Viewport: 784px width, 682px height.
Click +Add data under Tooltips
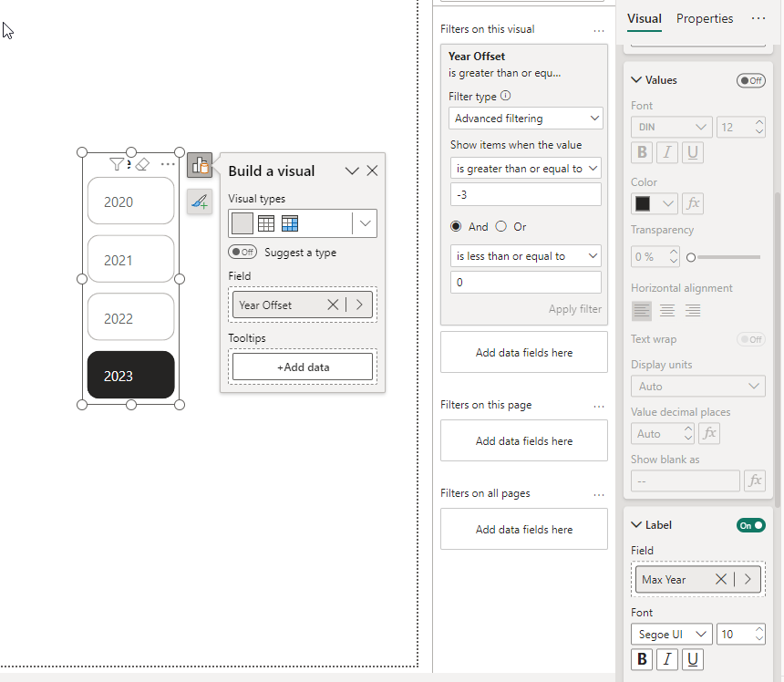303,367
